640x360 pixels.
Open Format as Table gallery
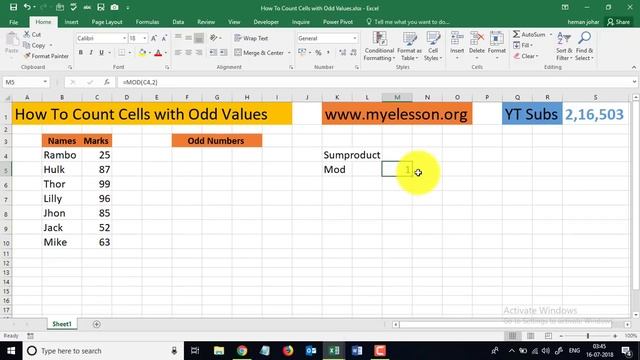(409, 46)
